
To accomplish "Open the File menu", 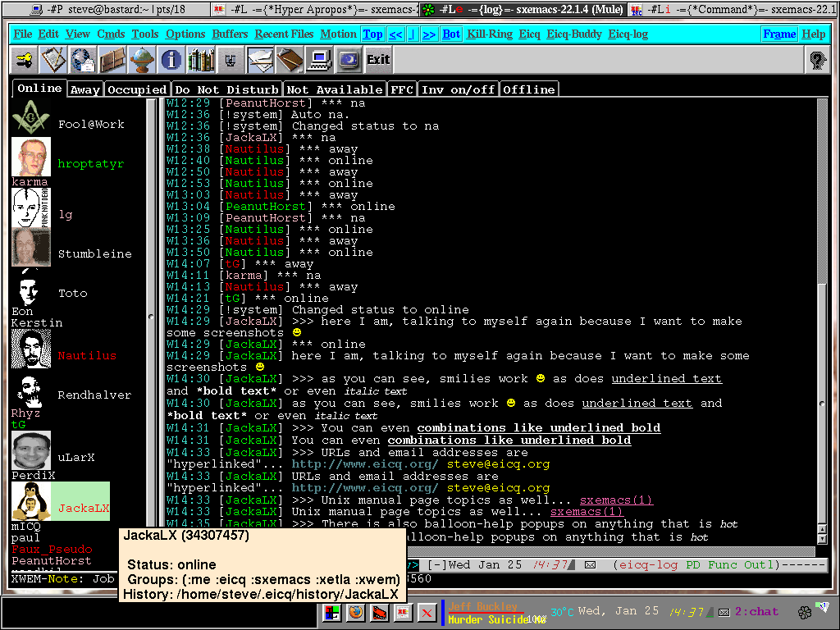I will tap(22, 34).
